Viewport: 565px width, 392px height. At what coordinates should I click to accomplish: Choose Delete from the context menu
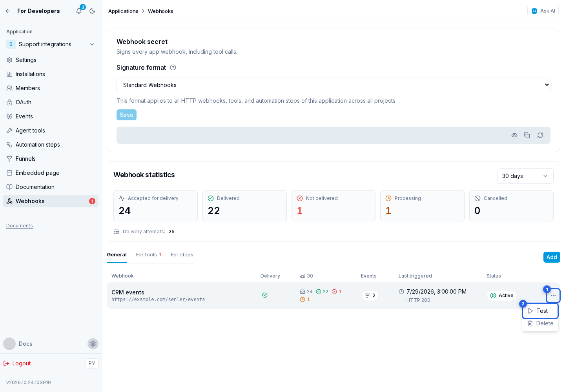540,323
